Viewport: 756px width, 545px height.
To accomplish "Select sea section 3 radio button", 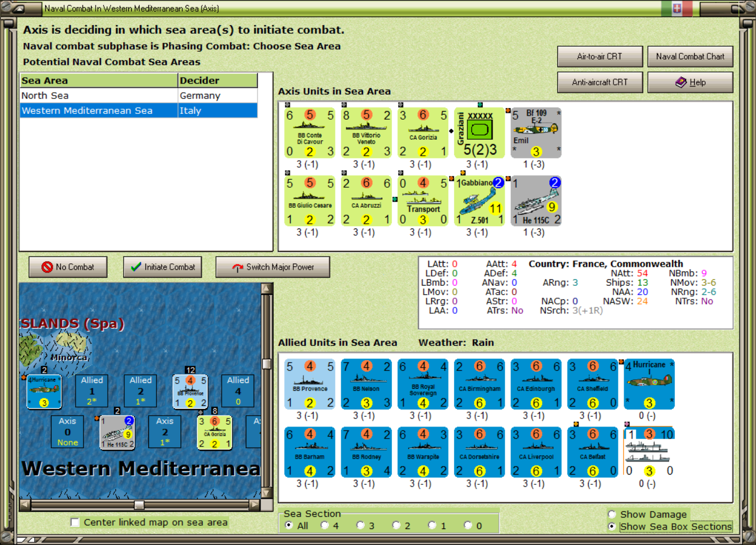I will click(360, 525).
